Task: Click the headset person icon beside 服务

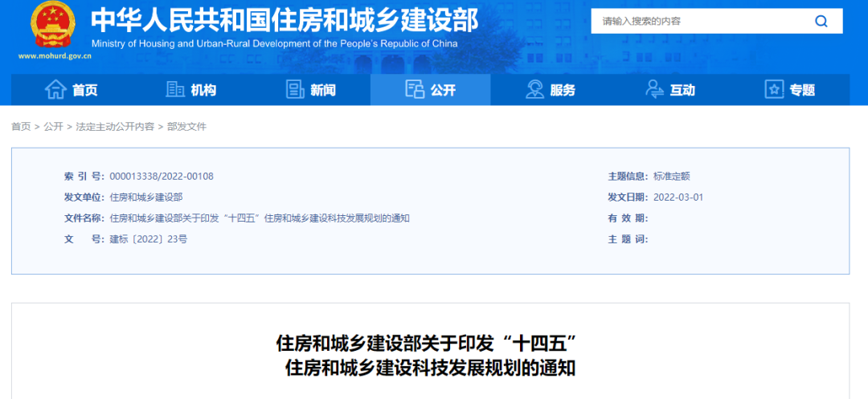Action: (534, 90)
